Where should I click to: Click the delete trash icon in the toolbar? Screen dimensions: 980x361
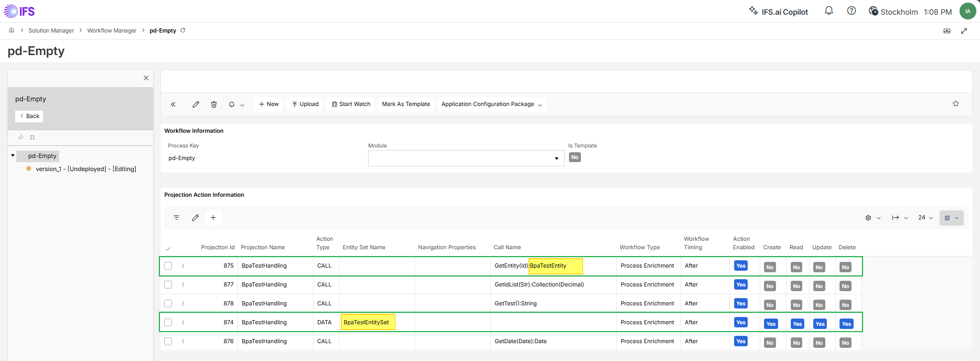click(214, 104)
